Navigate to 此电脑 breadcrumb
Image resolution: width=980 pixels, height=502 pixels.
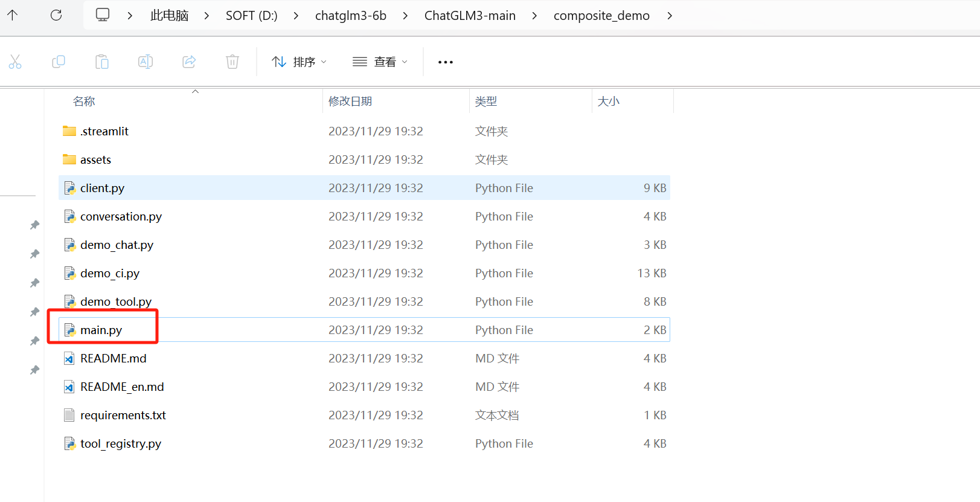pyautogui.click(x=170, y=16)
